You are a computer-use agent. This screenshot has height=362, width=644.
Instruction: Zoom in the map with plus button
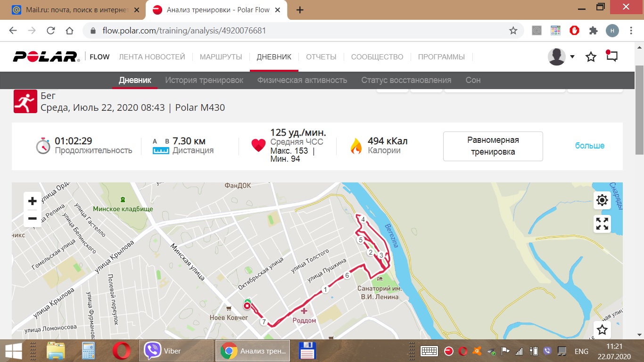[33, 201]
